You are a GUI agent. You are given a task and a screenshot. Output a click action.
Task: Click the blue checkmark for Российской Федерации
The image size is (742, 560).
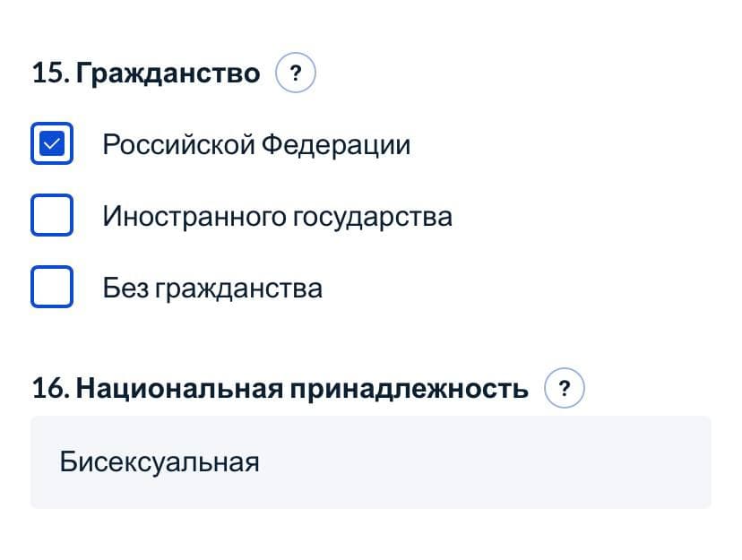tap(52, 144)
